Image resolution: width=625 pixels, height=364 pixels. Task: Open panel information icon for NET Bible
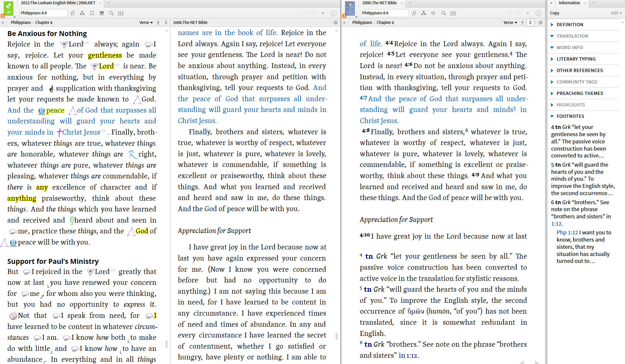point(538,13)
